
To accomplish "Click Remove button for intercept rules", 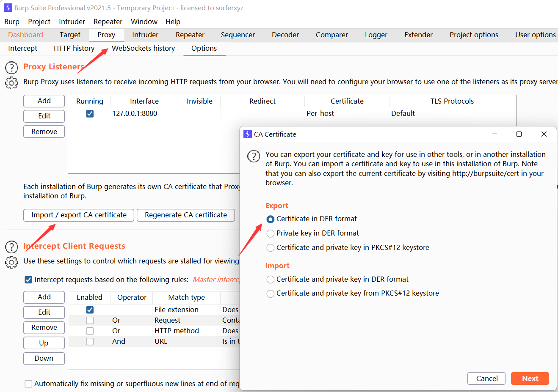I will (x=44, y=328).
